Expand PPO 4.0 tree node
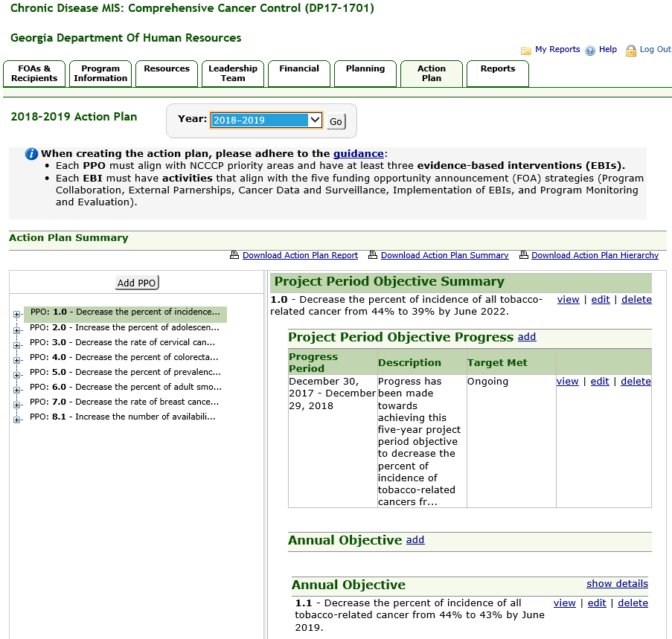This screenshot has height=639, width=672. [x=16, y=360]
